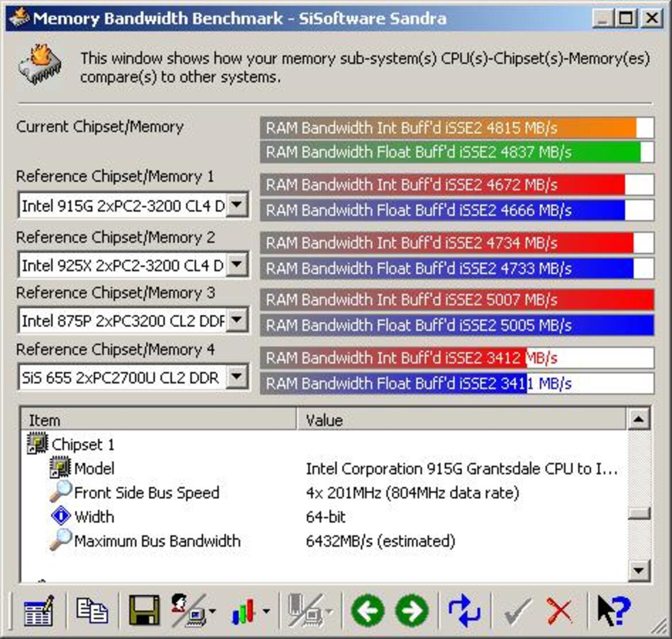This screenshot has height=639, width=672.
Task: Click green Float Buff'd 4837 MB/s bar
Action: tap(457, 152)
